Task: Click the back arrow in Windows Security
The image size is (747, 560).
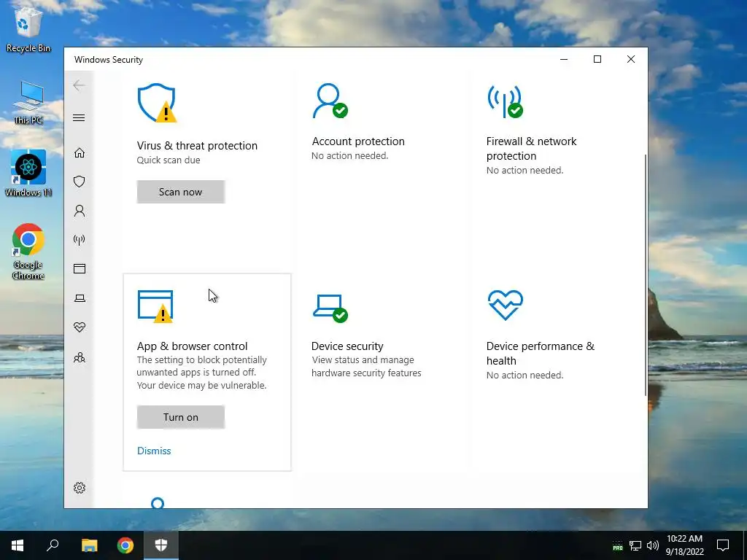Action: tap(79, 86)
